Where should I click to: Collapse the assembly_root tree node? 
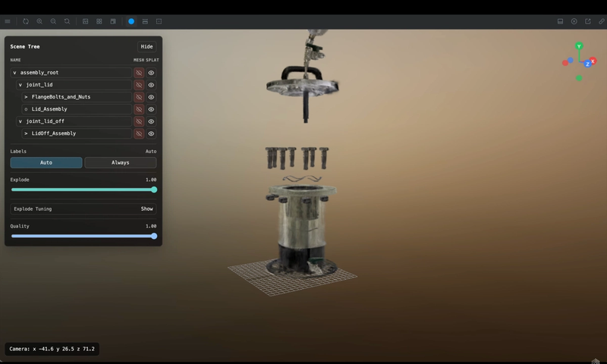coord(14,73)
